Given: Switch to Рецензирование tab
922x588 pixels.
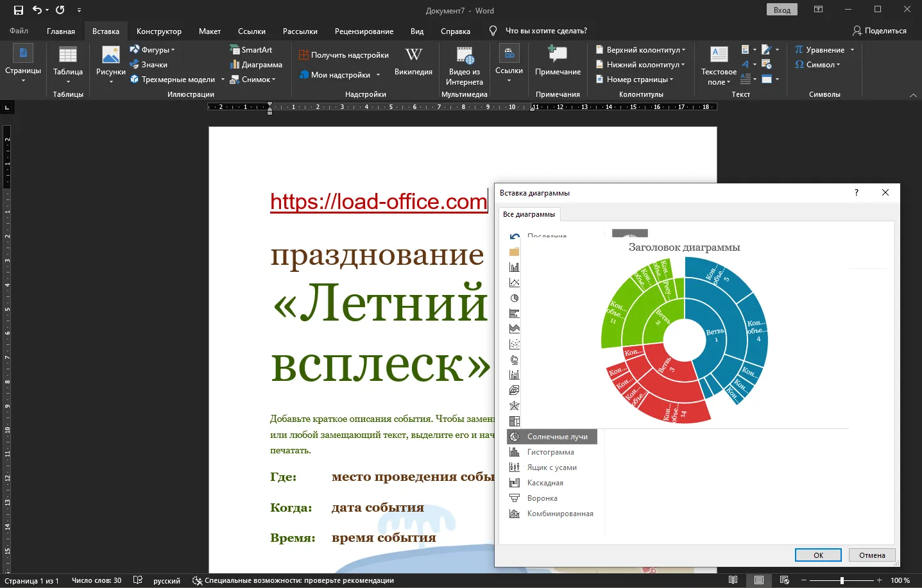Looking at the screenshot, I should [x=364, y=31].
